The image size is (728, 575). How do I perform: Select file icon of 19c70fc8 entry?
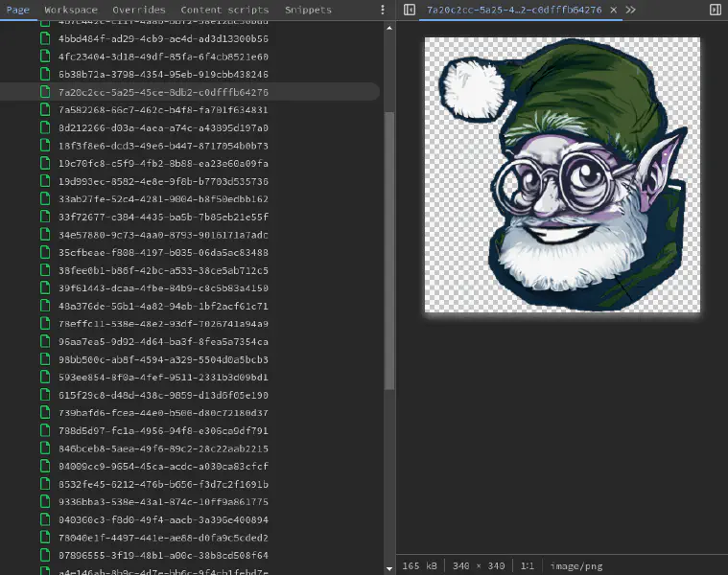tap(44, 164)
